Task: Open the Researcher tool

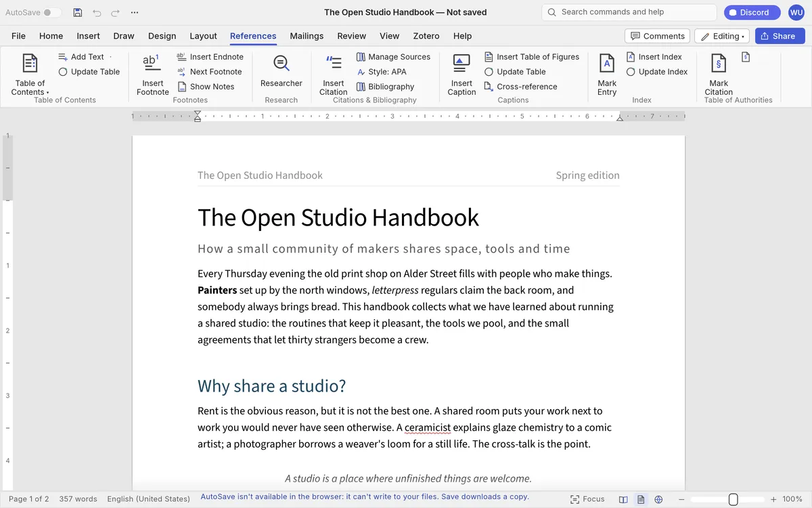Action: point(281,70)
